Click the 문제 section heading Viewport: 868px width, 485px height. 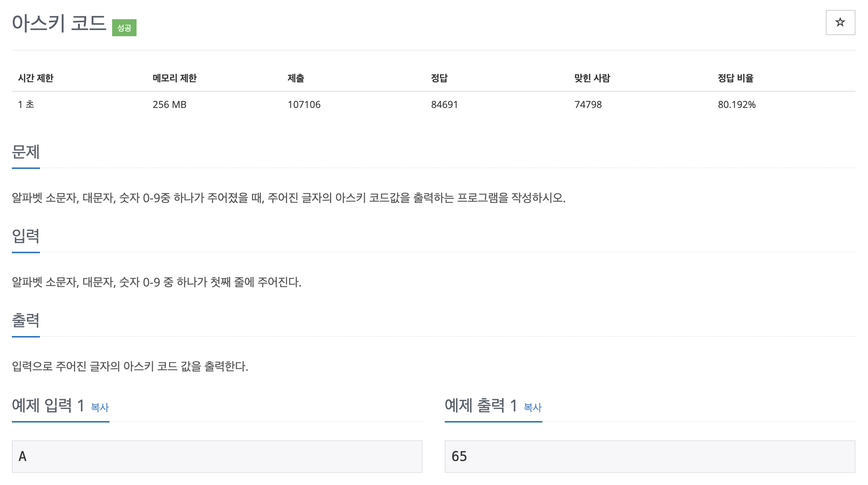26,152
